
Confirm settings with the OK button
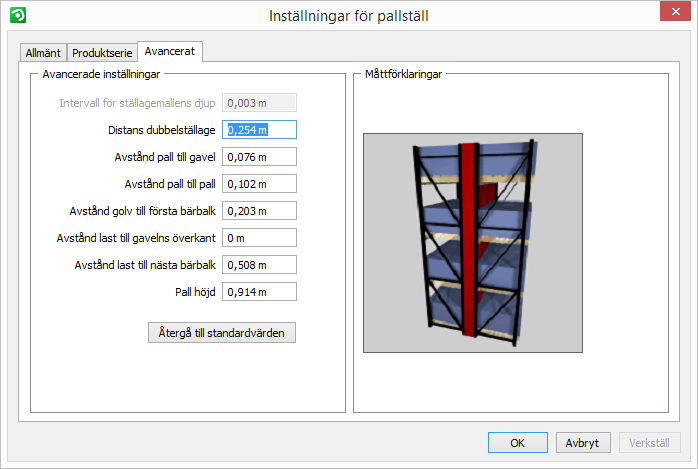click(x=518, y=443)
